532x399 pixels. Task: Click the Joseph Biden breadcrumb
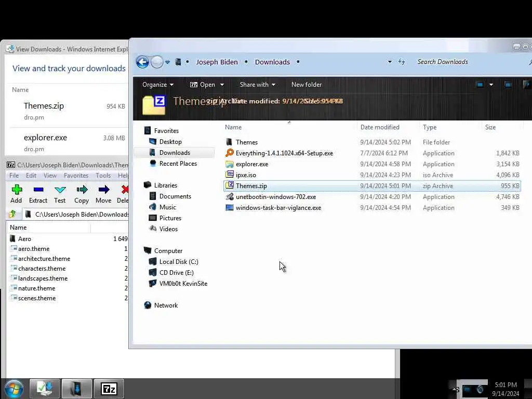coord(217,62)
